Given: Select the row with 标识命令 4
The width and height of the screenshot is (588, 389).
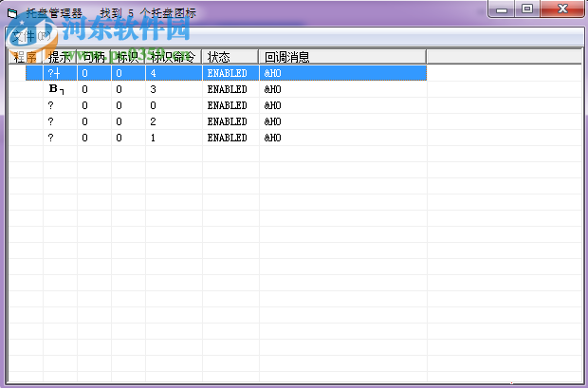Looking at the screenshot, I should tap(226, 73).
